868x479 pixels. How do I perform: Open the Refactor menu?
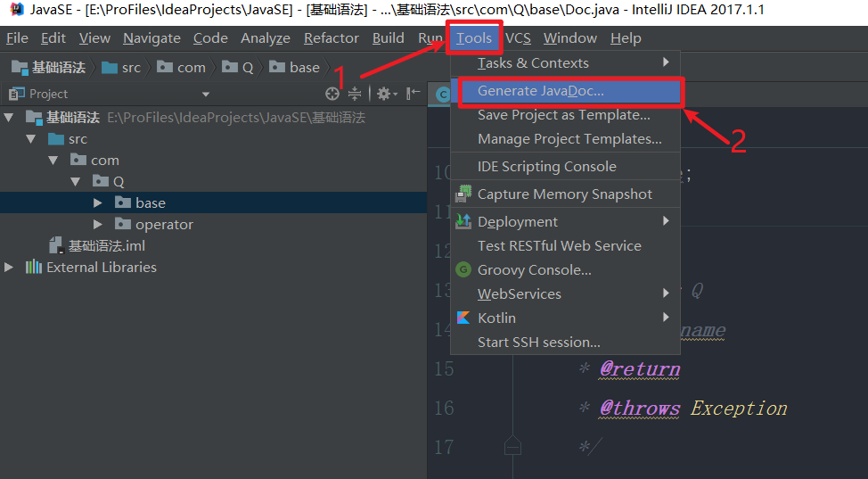331,38
